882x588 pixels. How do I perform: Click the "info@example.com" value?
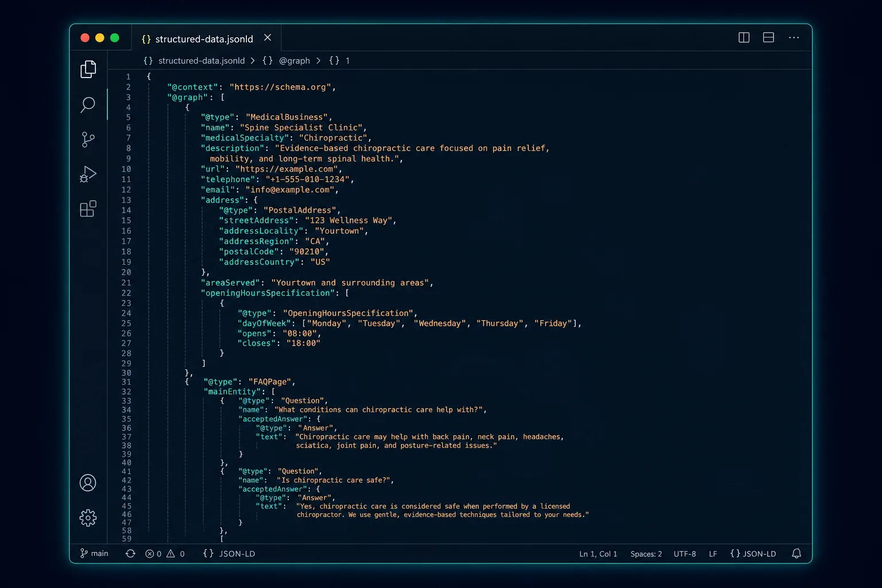290,189
